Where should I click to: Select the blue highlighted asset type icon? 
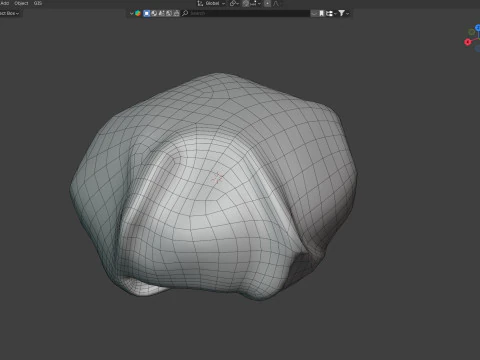[146, 13]
